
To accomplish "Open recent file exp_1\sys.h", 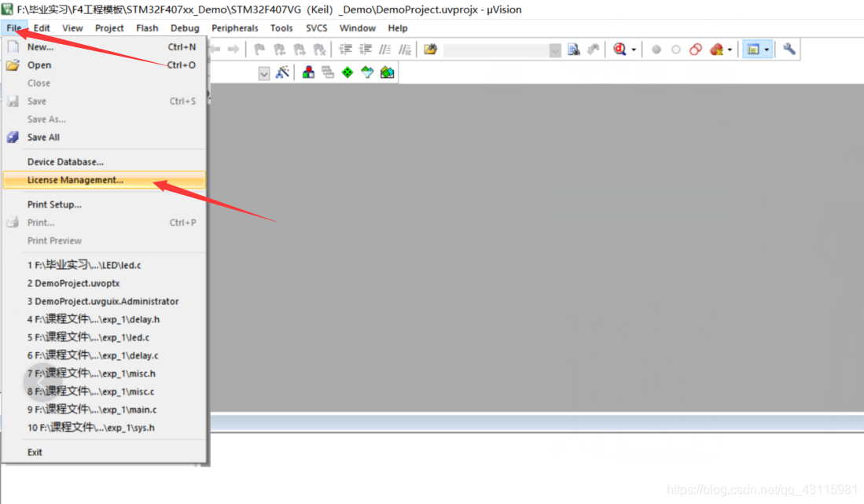I will coord(104,428).
